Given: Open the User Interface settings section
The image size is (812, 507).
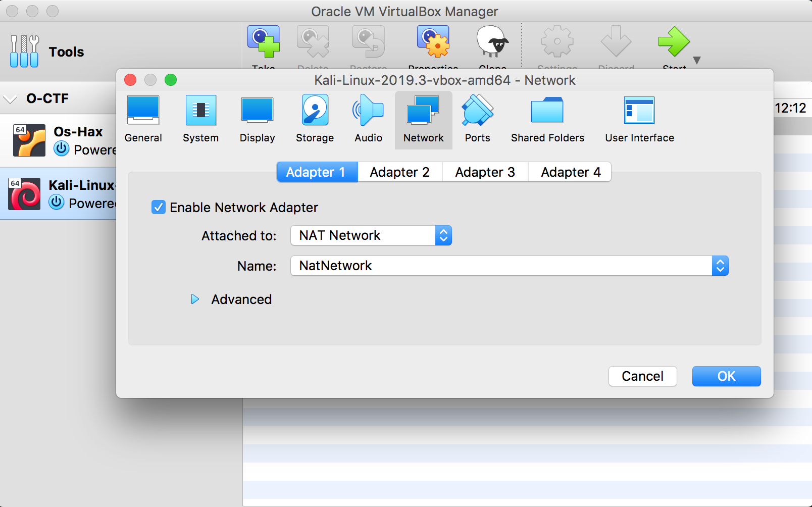Looking at the screenshot, I should pos(639,120).
